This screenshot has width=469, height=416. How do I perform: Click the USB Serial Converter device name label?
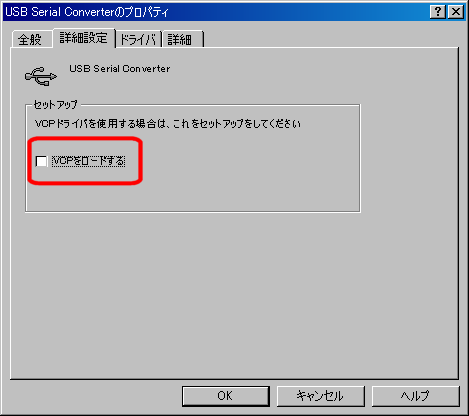point(120,69)
